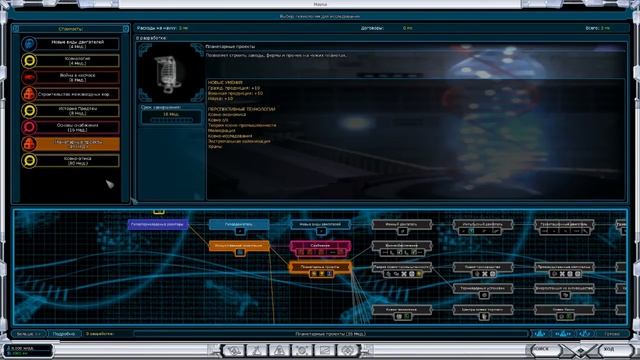Click the Подробно button
The height and width of the screenshot is (360, 640).
click(x=64, y=334)
